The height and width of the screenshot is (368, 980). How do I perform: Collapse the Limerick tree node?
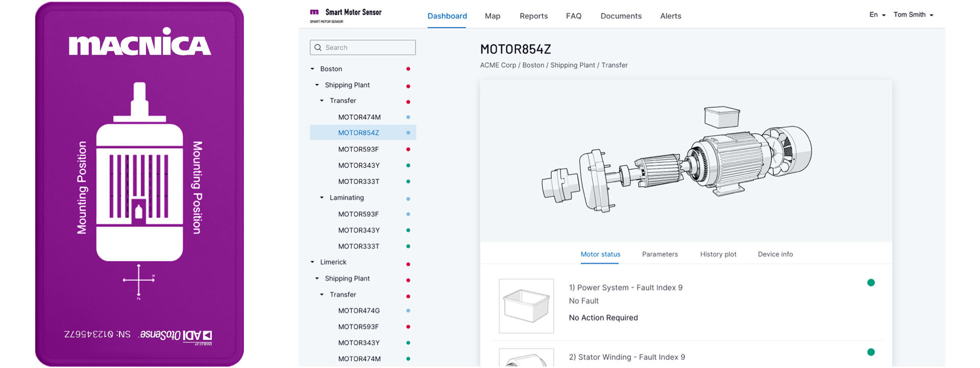tap(312, 262)
